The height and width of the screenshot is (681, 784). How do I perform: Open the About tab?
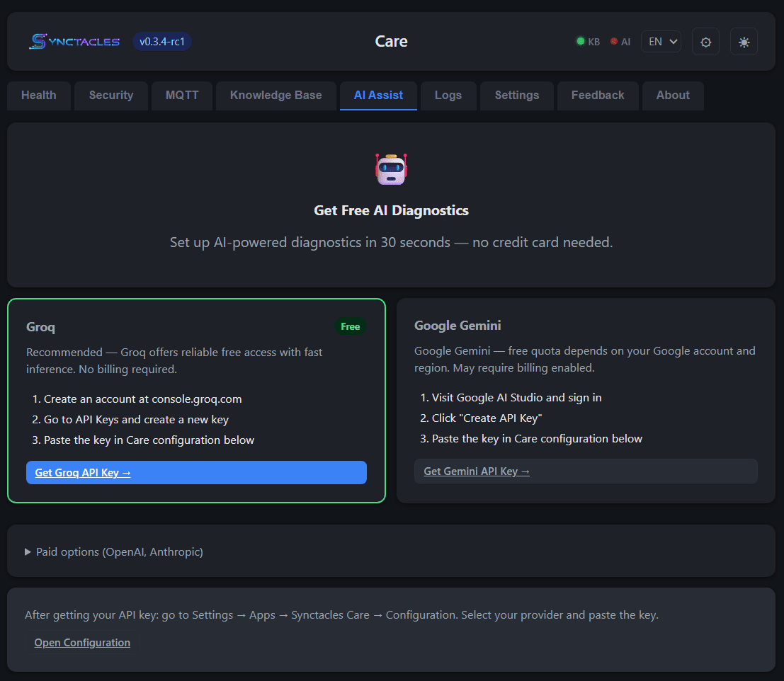(x=672, y=96)
